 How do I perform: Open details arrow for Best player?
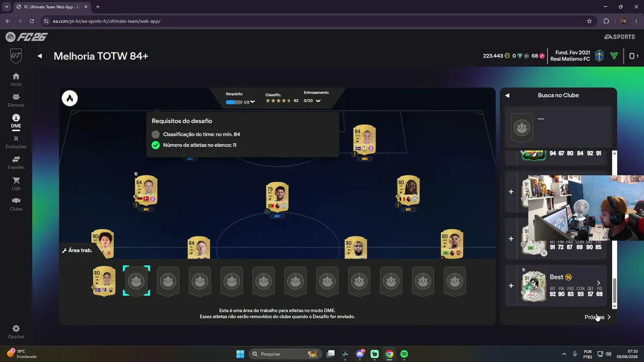598,283
